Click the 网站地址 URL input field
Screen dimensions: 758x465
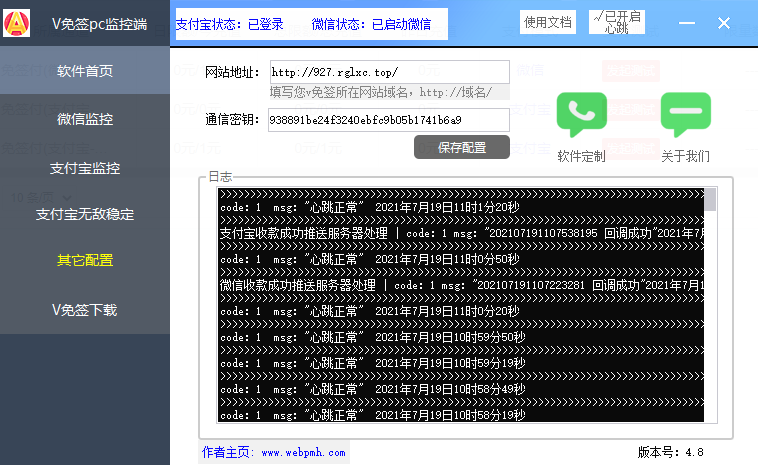point(389,72)
